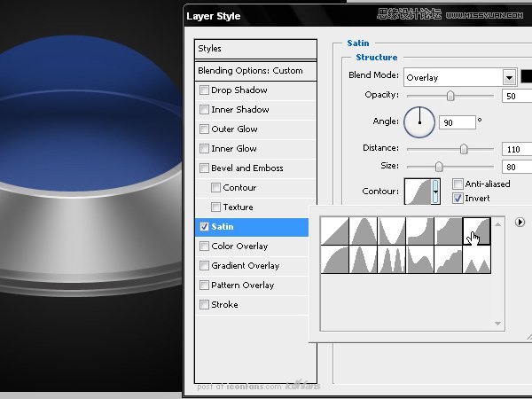The height and width of the screenshot is (399, 532).
Task: Click the black satin color swatch
Action: pos(527,77)
